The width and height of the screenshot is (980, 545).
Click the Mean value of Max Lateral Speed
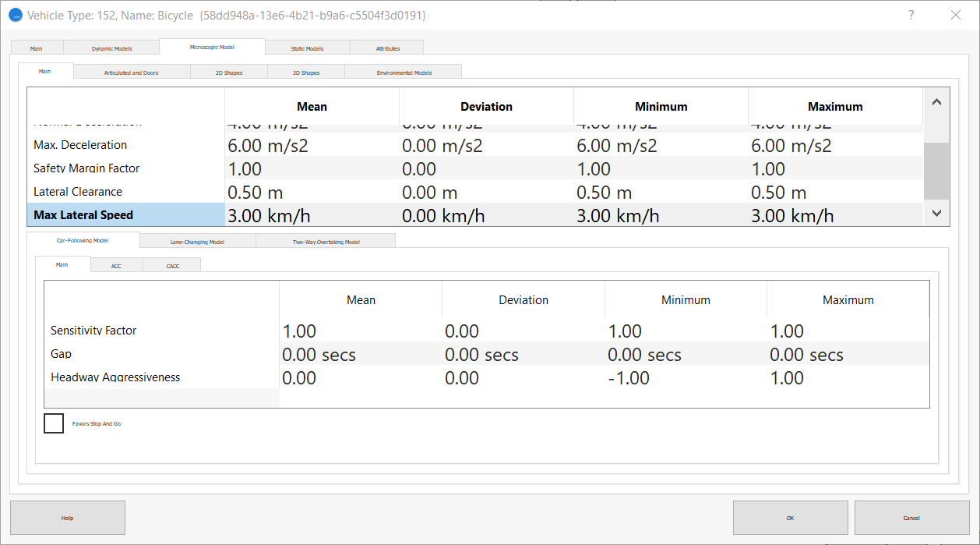312,215
